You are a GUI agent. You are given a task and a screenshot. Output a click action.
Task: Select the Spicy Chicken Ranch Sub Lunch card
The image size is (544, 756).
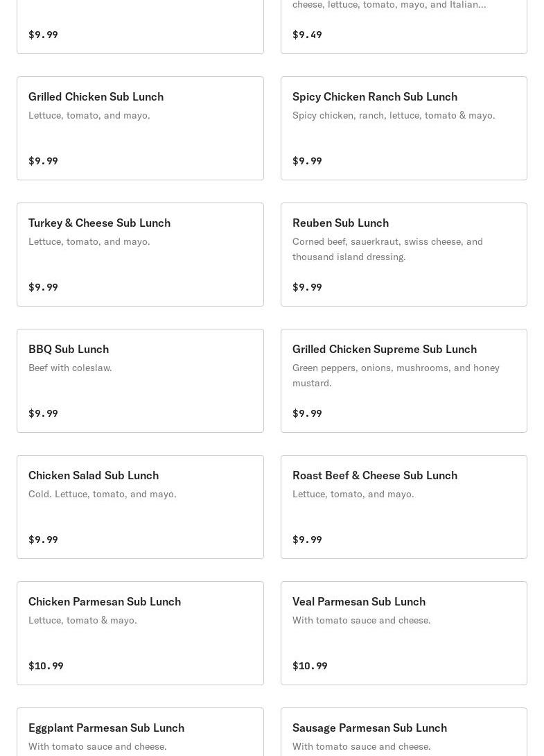click(403, 128)
